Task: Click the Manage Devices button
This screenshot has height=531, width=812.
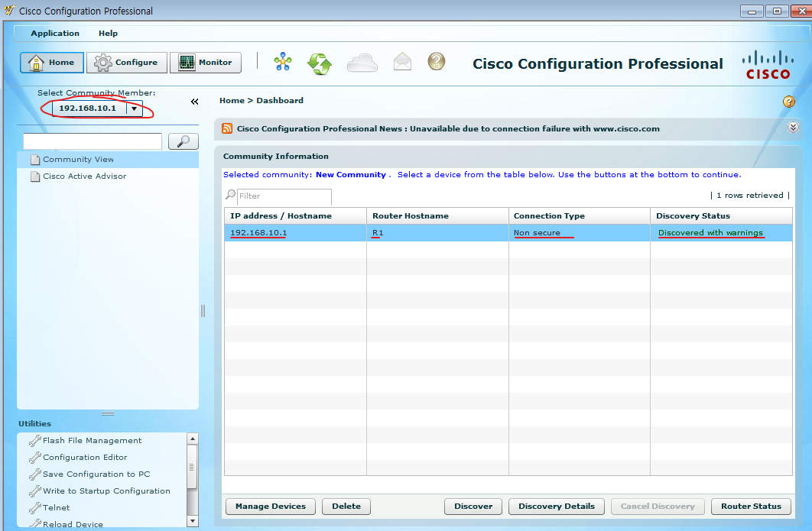Action: coord(271,506)
